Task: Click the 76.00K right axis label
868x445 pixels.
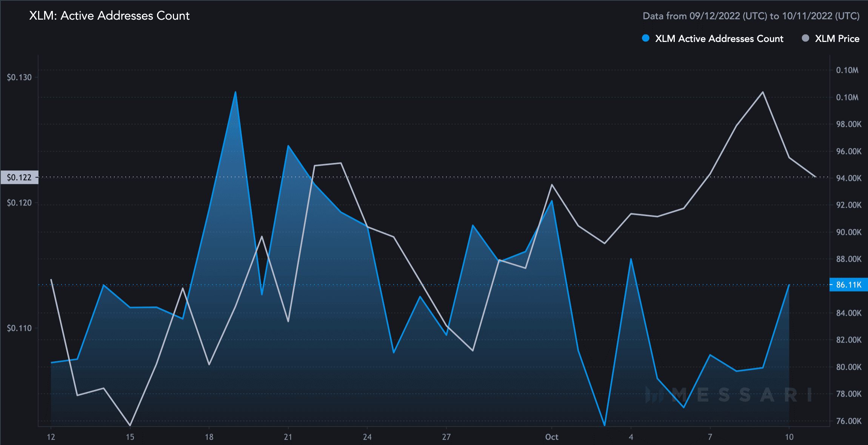Action: [x=849, y=421]
